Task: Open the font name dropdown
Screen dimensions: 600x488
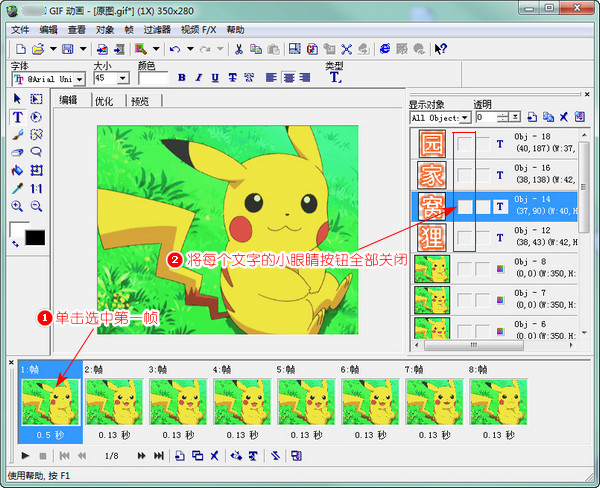Action: [79, 79]
